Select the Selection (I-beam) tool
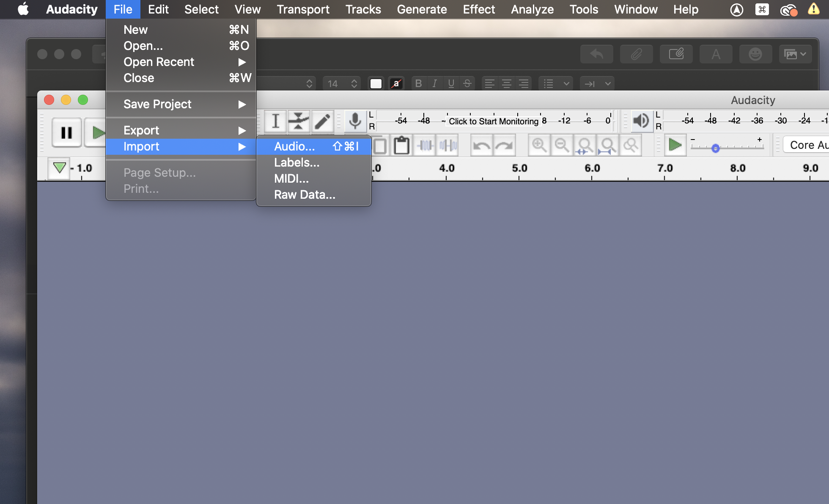This screenshot has width=829, height=504. (275, 121)
